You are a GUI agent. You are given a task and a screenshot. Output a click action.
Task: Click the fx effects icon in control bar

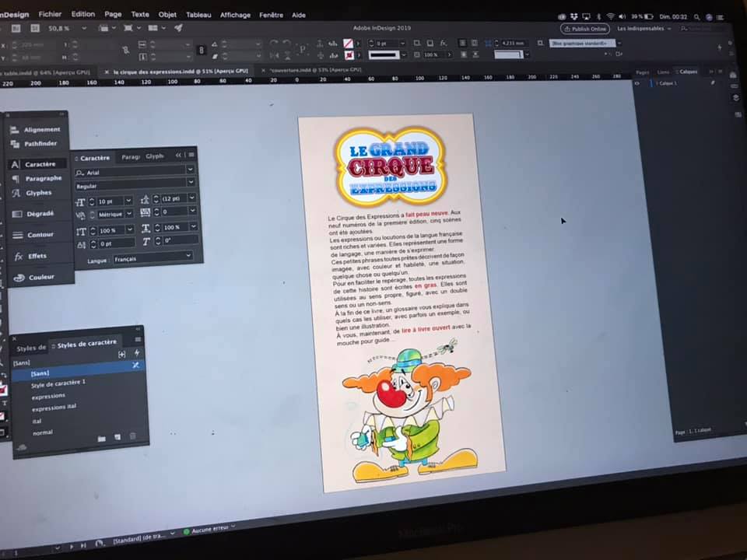[x=443, y=43]
